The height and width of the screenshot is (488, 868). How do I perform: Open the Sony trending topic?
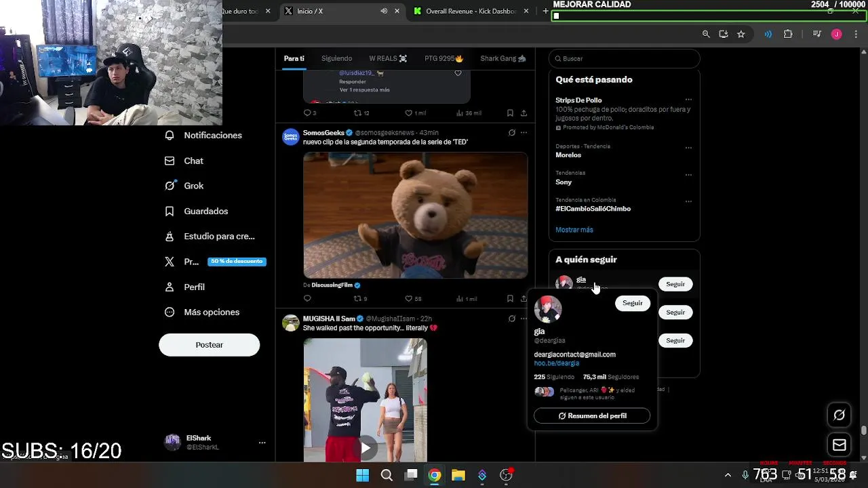coord(564,182)
